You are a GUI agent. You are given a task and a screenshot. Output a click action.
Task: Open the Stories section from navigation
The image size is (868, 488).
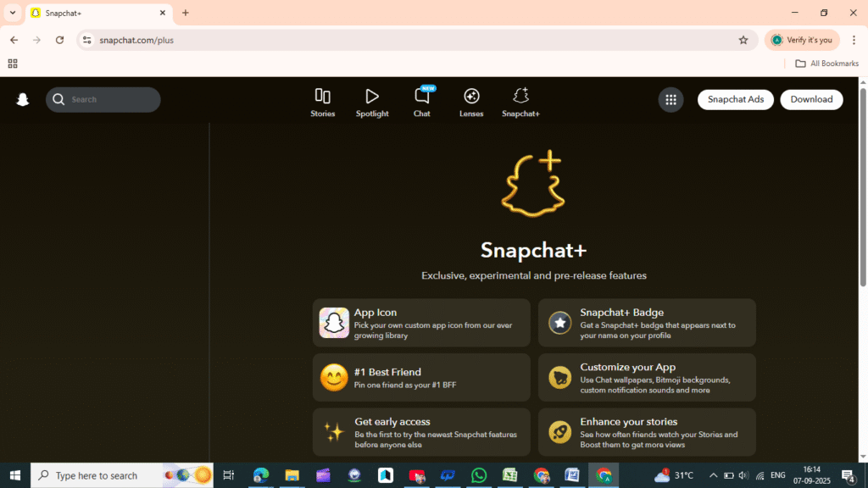click(x=322, y=100)
